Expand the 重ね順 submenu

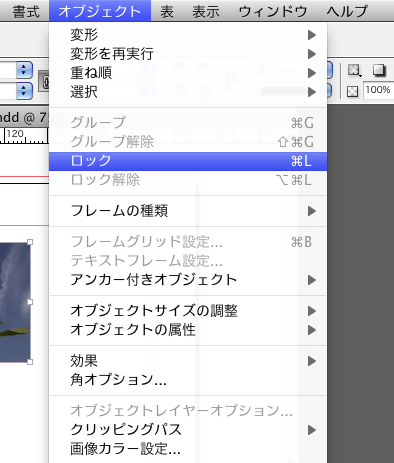click(188, 73)
